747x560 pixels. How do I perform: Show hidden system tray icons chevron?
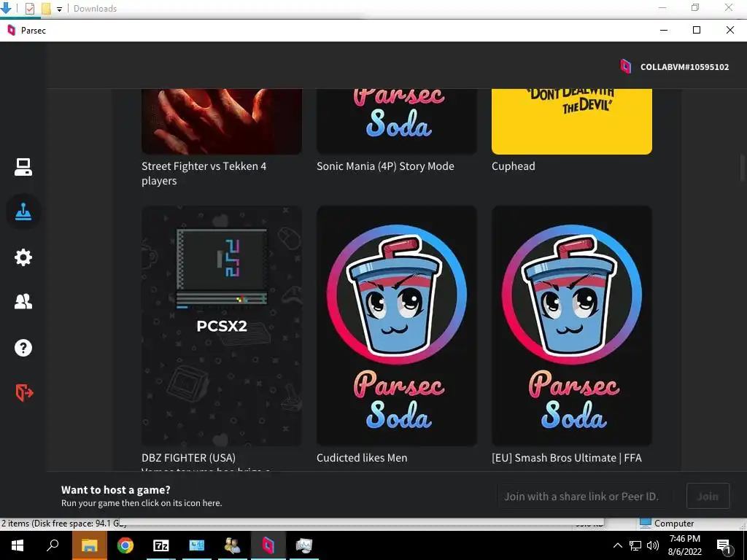coord(617,545)
